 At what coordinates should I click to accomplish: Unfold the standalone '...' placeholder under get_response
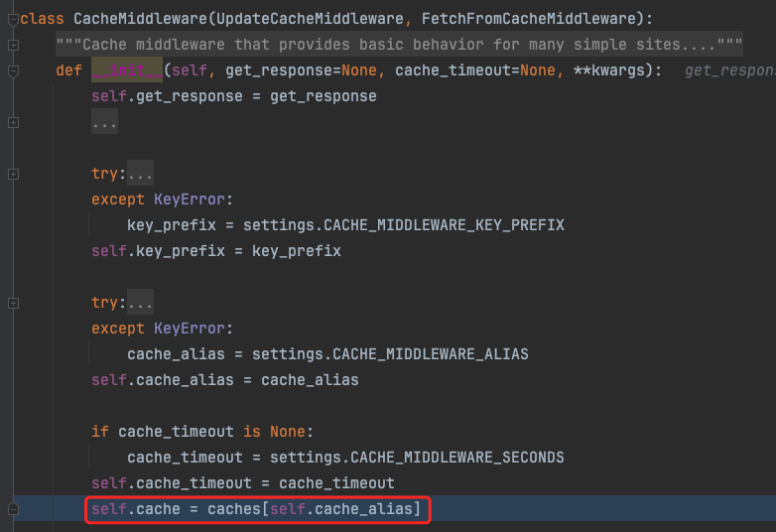click(x=104, y=123)
